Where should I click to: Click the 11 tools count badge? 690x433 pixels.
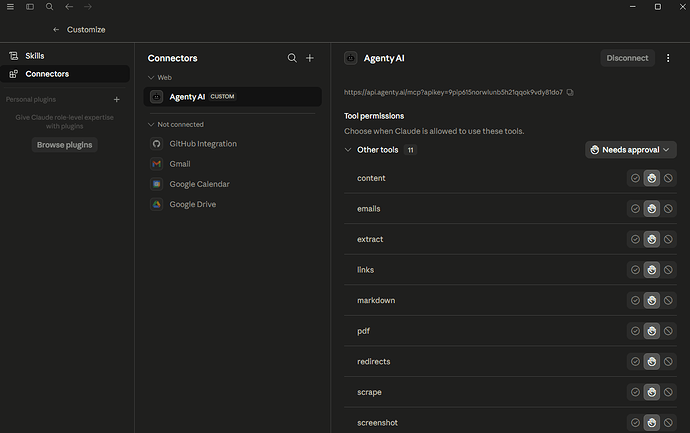click(x=410, y=150)
